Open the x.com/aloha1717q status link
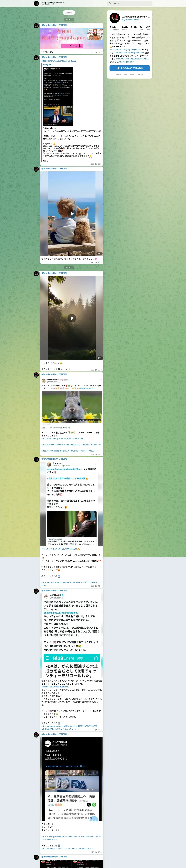This screenshot has height=868, width=186. coord(72,131)
